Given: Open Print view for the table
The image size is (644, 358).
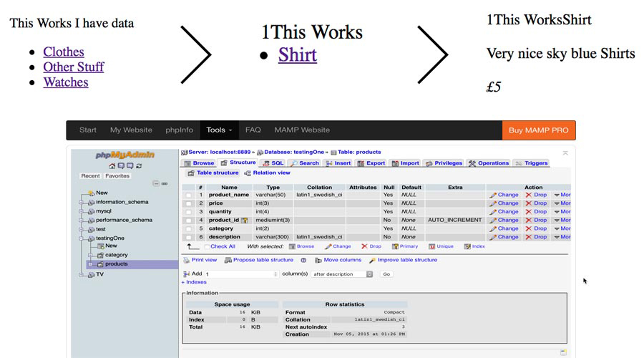Looking at the screenshot, I should point(200,260).
